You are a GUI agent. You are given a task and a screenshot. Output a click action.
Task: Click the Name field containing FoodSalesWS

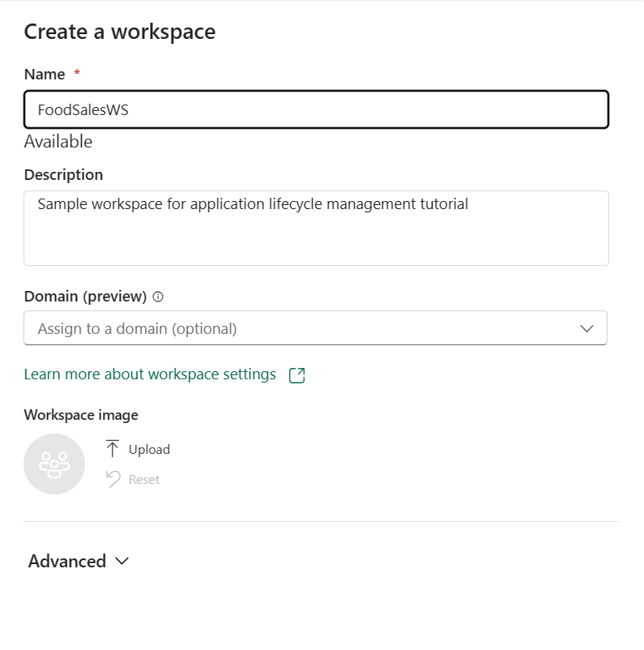316,109
